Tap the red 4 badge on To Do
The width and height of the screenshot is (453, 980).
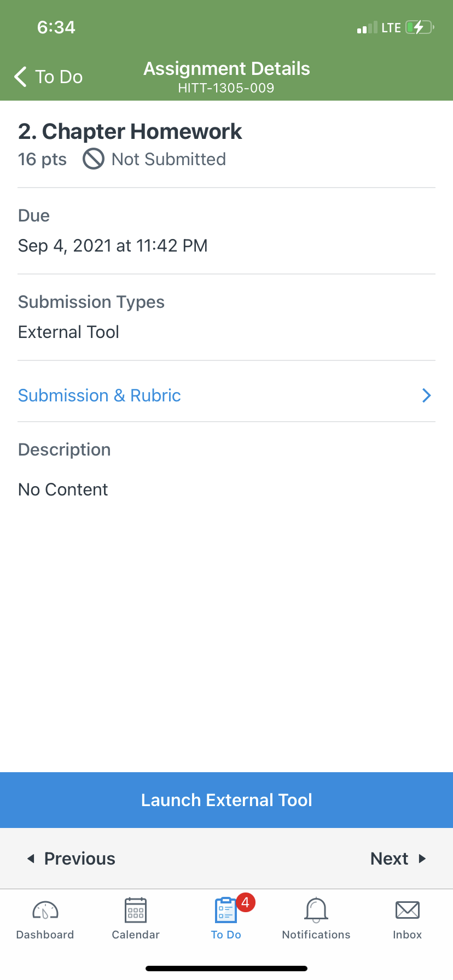246,902
